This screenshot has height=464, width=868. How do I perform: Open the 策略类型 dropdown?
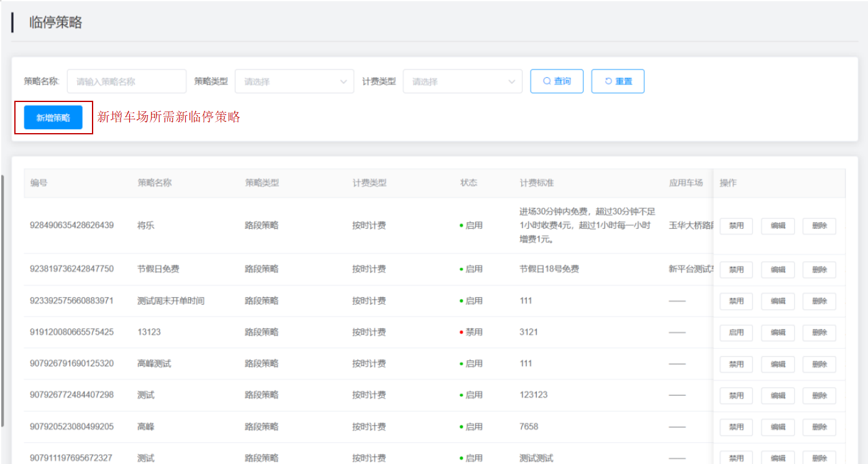click(x=294, y=81)
